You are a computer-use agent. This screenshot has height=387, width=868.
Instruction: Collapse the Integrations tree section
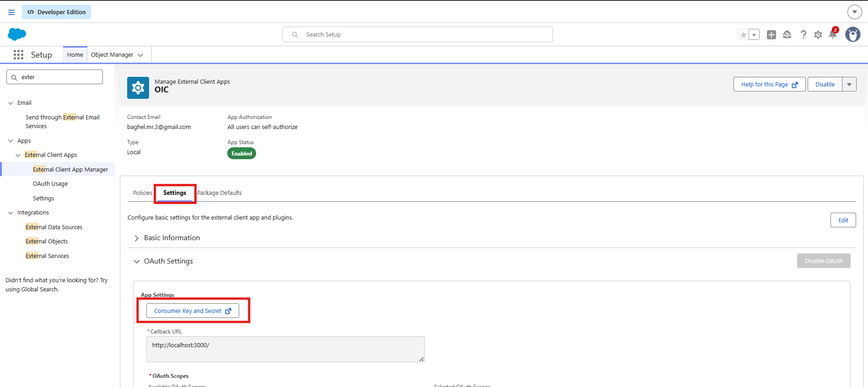11,213
